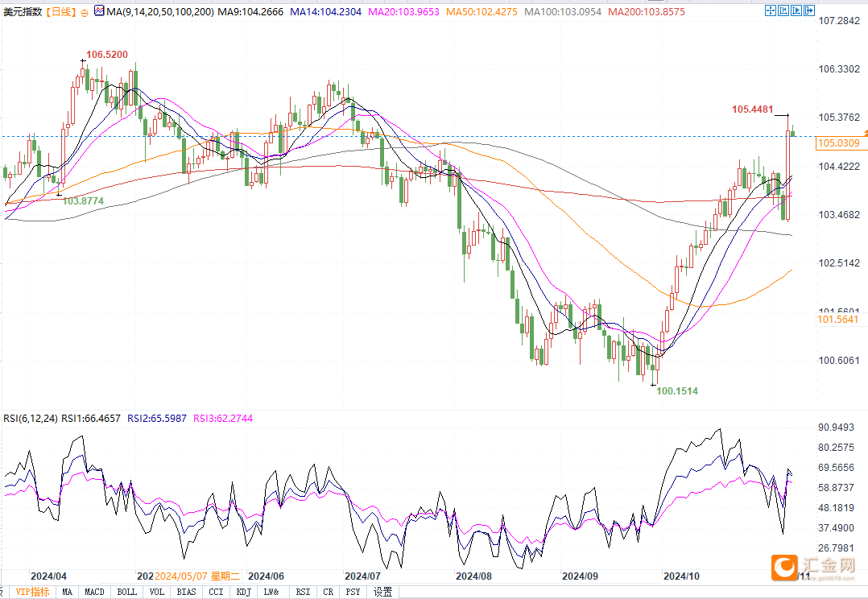868x599 pixels.
Task: Click the 2024/10 date axis label
Action: coord(681,576)
